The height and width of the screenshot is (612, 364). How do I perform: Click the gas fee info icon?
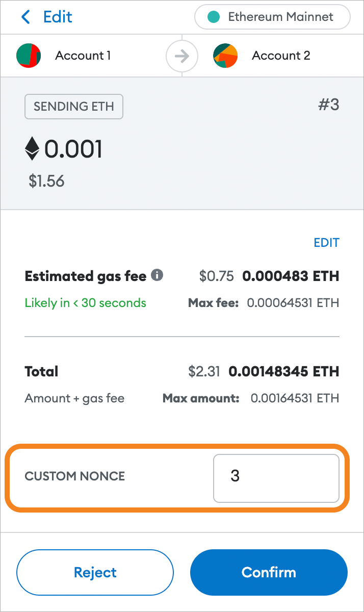coord(158,276)
